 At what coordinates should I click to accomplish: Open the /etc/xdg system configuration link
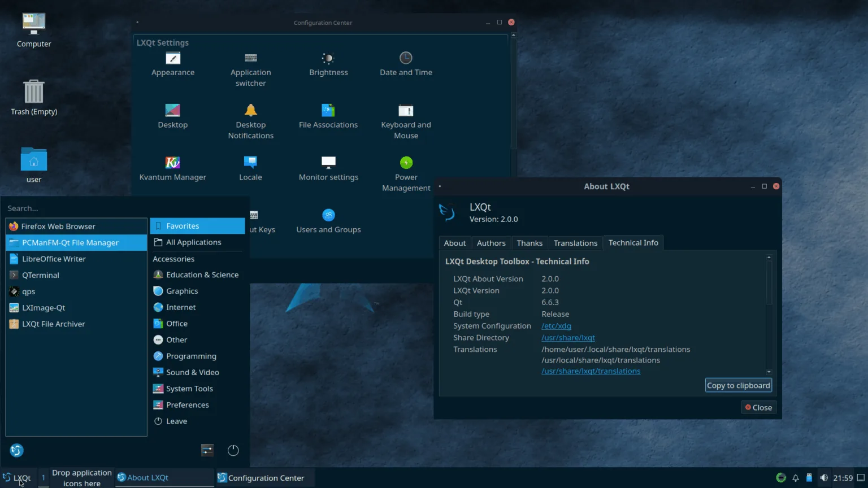tap(556, 325)
